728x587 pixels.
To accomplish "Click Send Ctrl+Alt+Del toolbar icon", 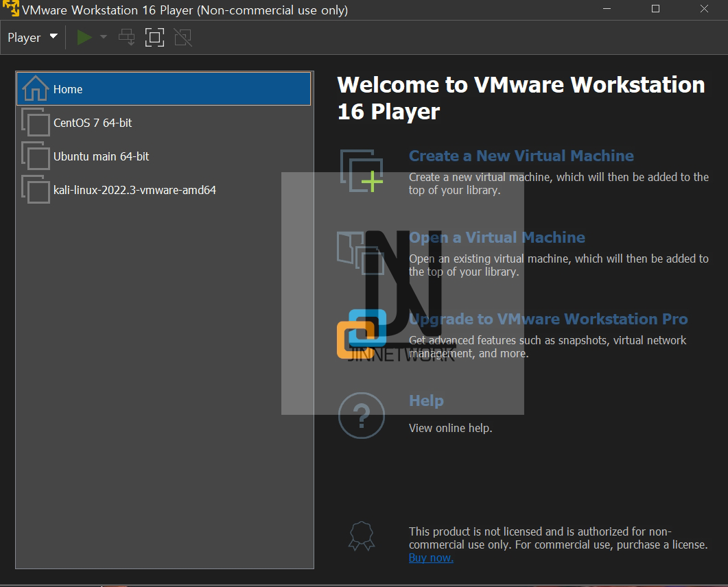I will [126, 37].
